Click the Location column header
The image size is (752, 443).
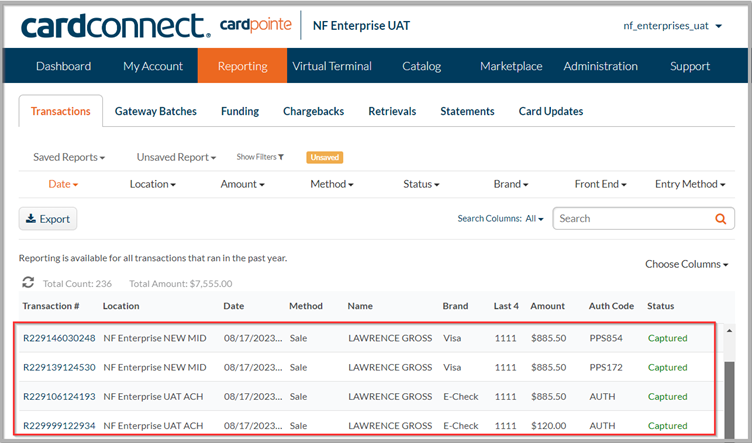coord(121,306)
